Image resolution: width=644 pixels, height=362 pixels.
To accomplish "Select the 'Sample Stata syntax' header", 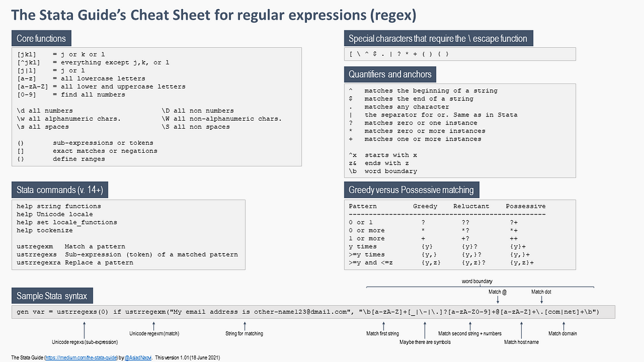I will [52, 296].
